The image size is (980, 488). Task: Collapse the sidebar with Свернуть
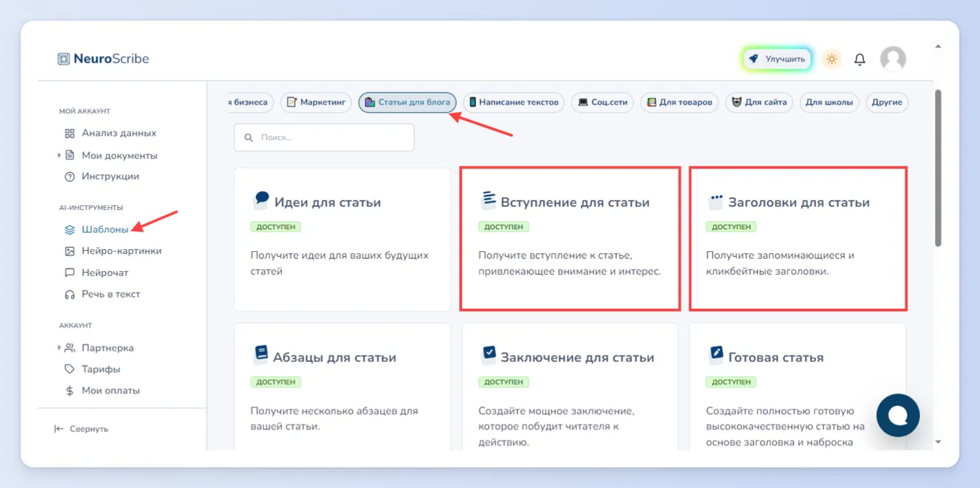[81, 428]
